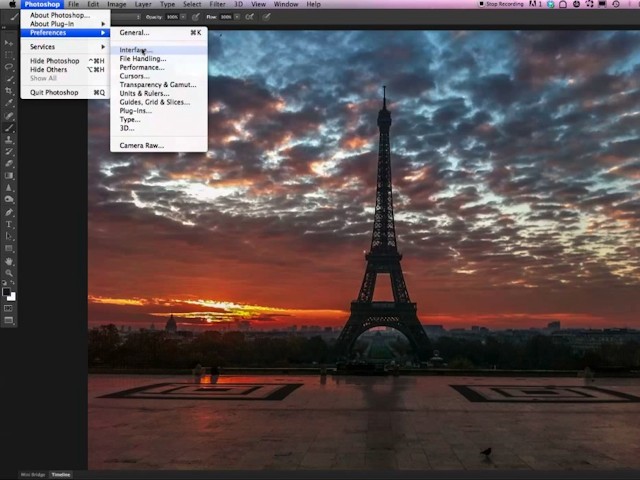Select the Brush tool in toolbar

coord(9,128)
